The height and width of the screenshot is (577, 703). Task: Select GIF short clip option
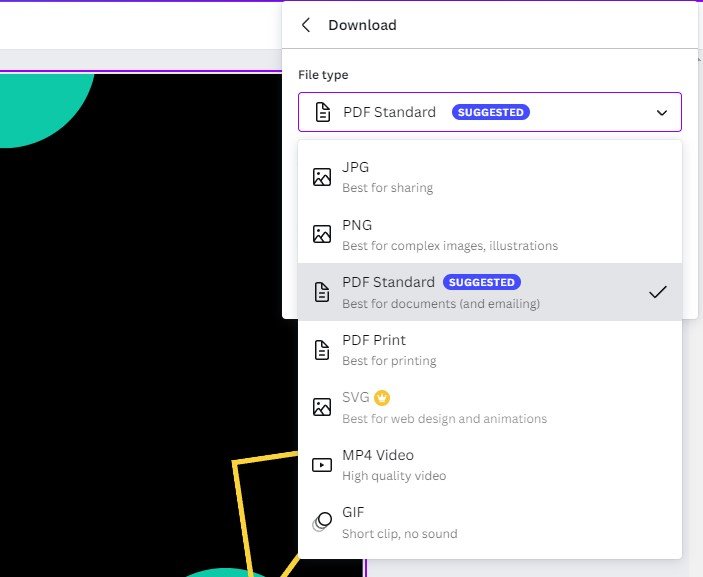[490, 522]
